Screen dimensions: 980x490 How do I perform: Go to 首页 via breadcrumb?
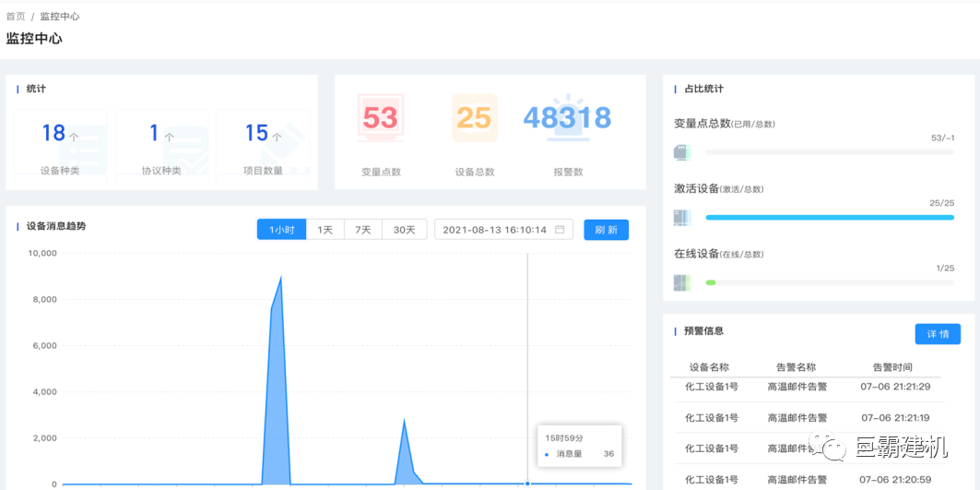pyautogui.click(x=16, y=17)
